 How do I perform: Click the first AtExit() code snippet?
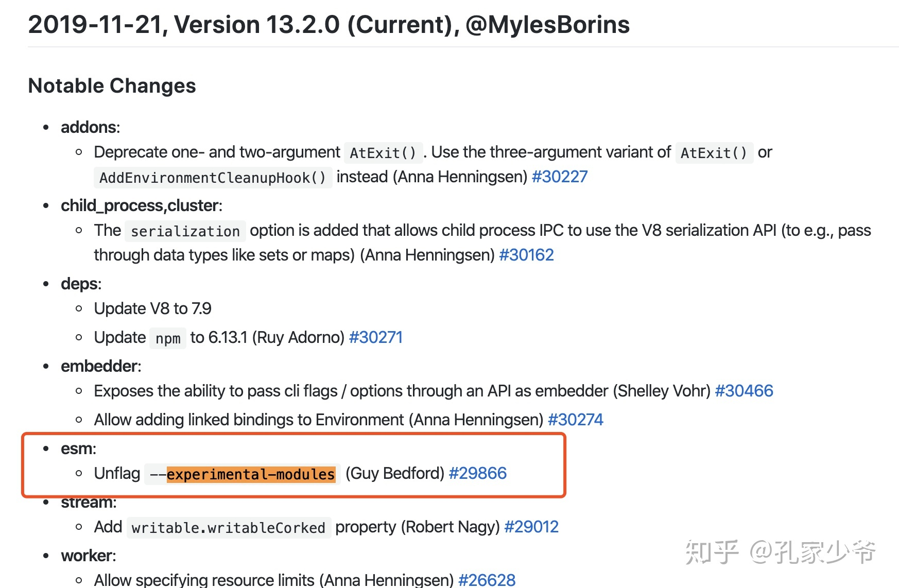click(383, 153)
